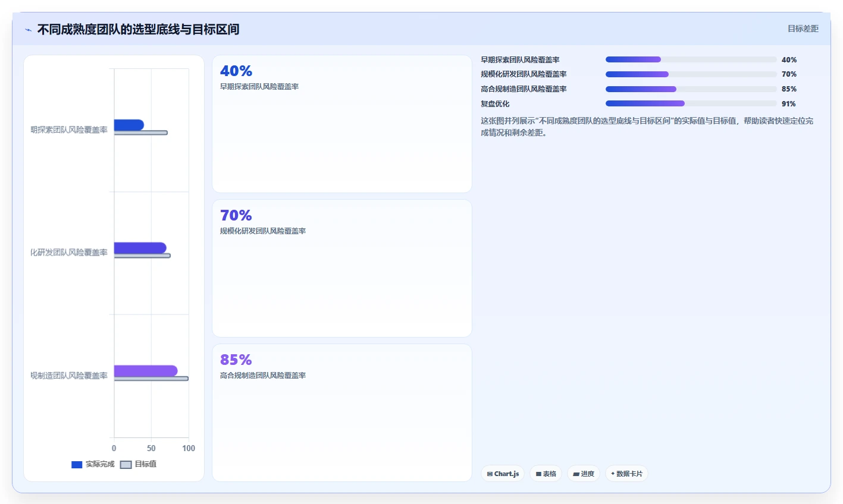
Task: Click the sparkle icon in 数据卡片 chip
Action: tap(613, 474)
